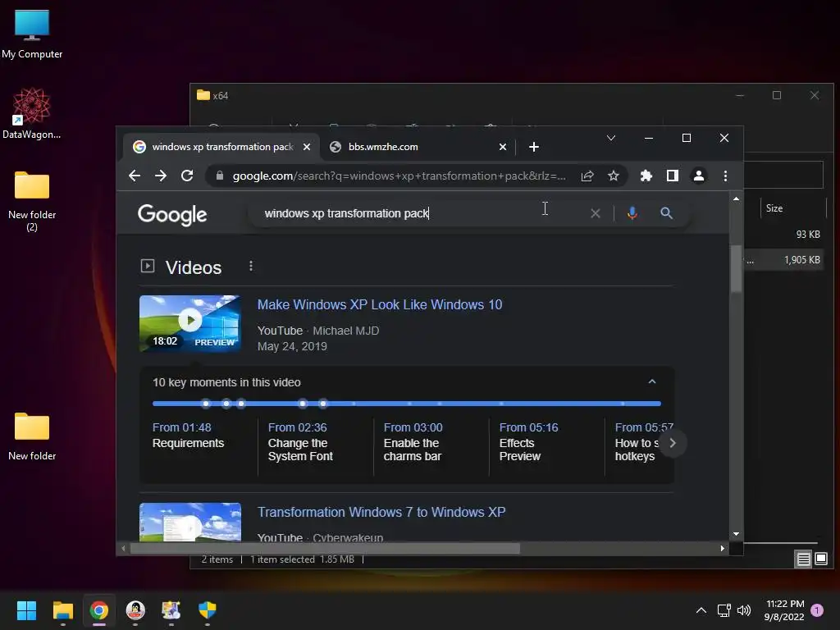Click first key moment marker on timeline
The width and height of the screenshot is (840, 630).
click(206, 404)
